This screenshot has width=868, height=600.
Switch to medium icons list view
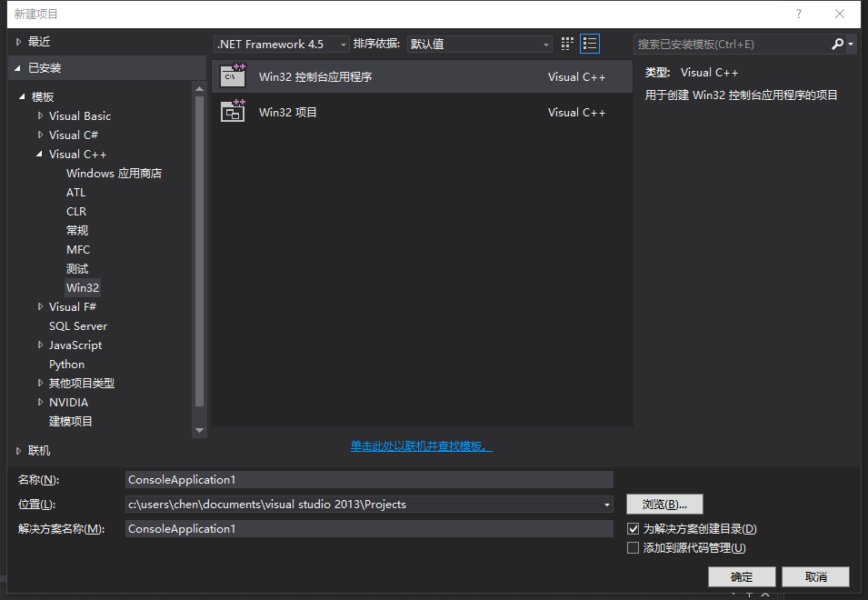[590, 44]
